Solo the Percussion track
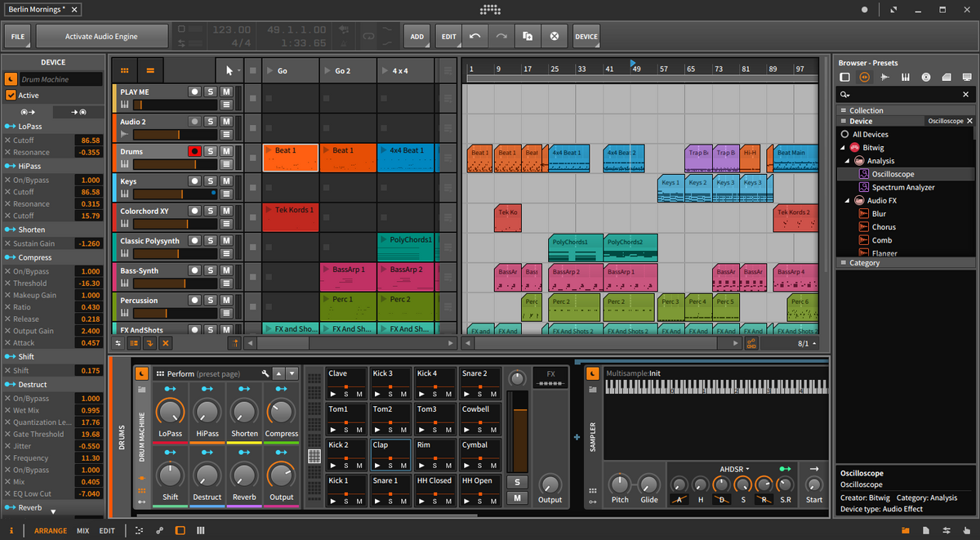Screen dimensions: 980x540 (210, 300)
